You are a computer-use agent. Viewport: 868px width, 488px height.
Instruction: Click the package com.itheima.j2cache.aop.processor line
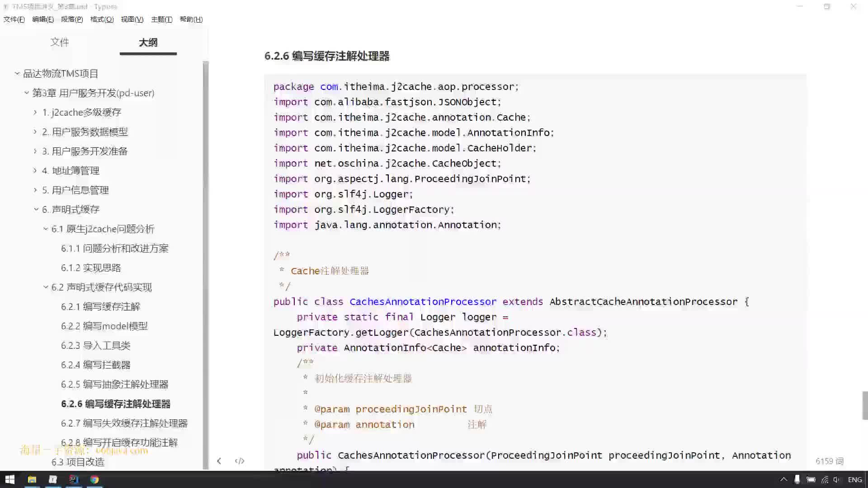pyautogui.click(x=396, y=86)
